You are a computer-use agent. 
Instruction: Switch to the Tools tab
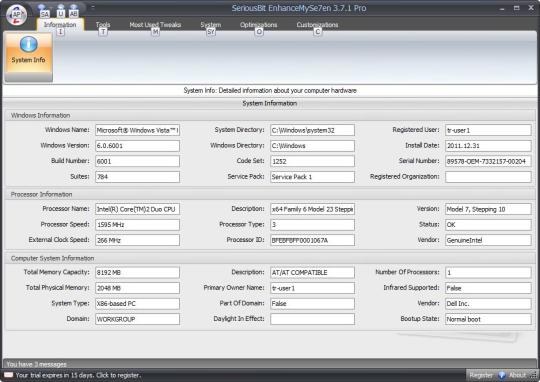tap(103, 24)
